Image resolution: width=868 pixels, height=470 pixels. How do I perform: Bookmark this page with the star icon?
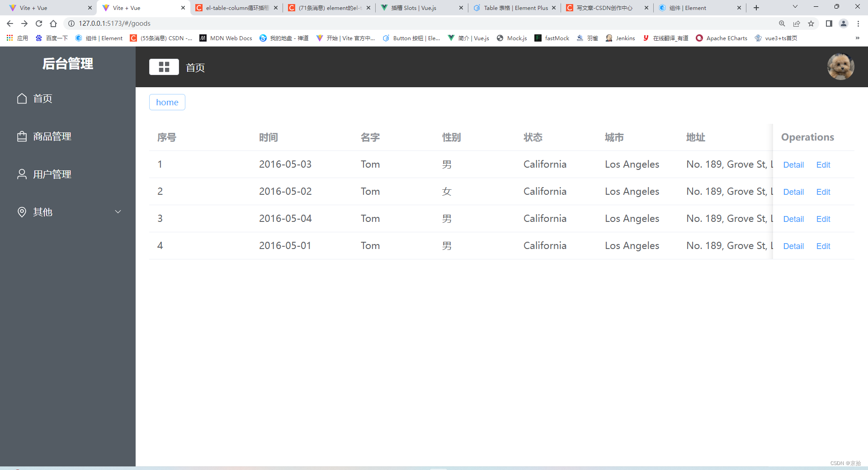pyautogui.click(x=811, y=23)
